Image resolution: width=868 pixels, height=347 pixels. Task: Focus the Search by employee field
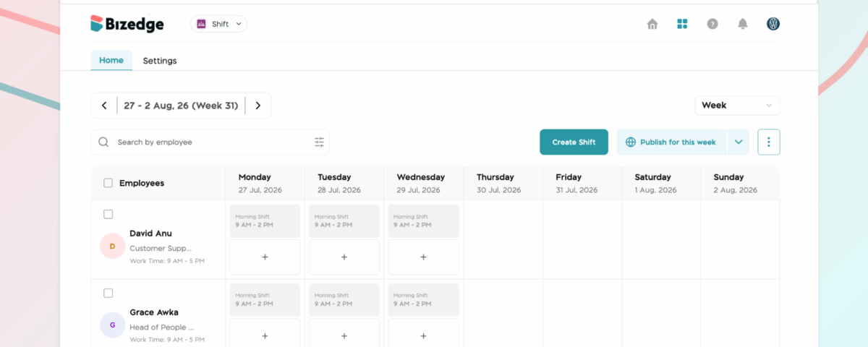point(210,142)
